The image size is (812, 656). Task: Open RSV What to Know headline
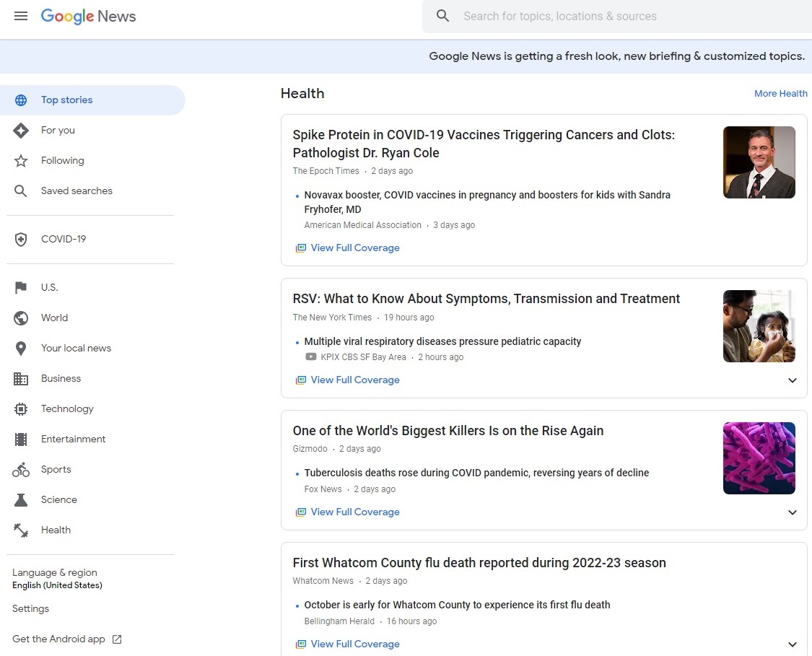[486, 299]
